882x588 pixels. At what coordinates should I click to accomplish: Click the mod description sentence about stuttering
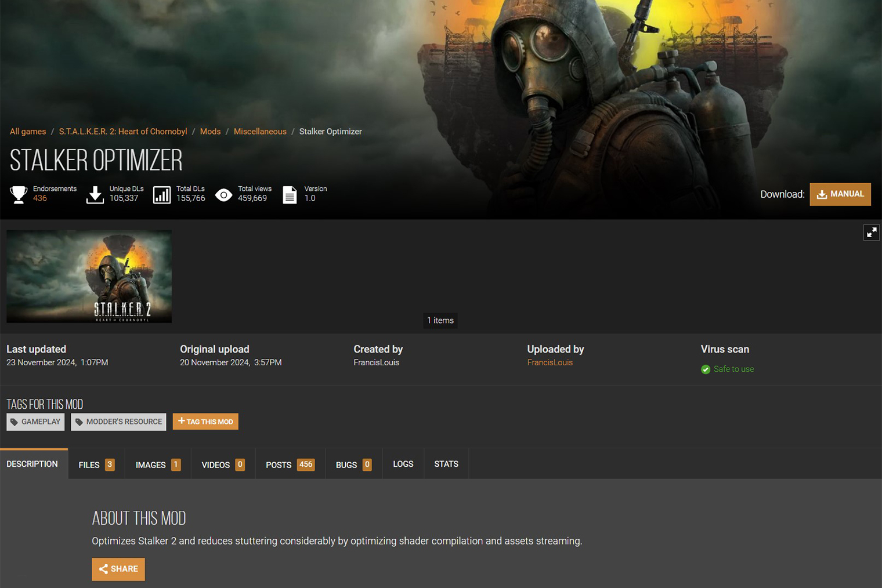pyautogui.click(x=337, y=541)
